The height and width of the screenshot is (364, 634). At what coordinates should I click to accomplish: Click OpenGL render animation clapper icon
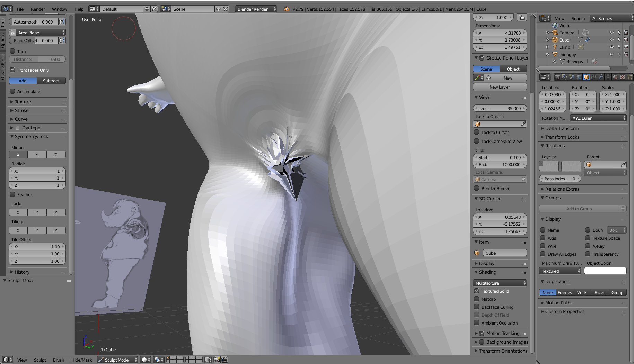tap(224, 360)
